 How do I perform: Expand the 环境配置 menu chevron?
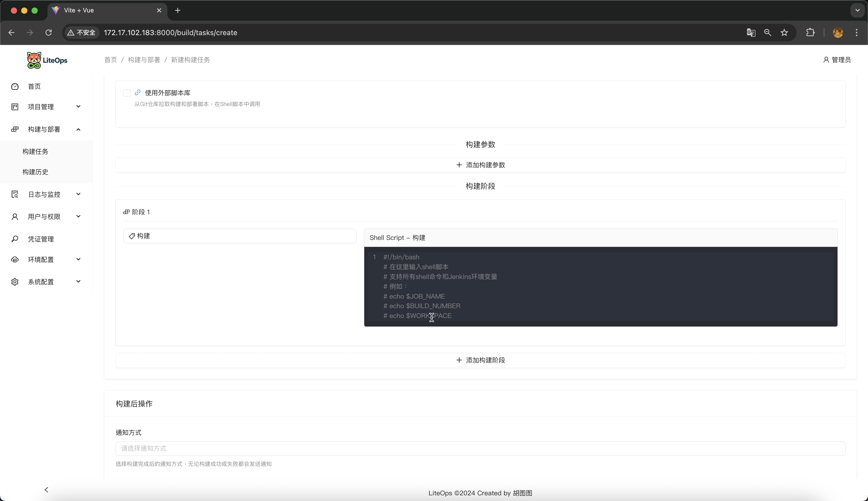coord(78,259)
